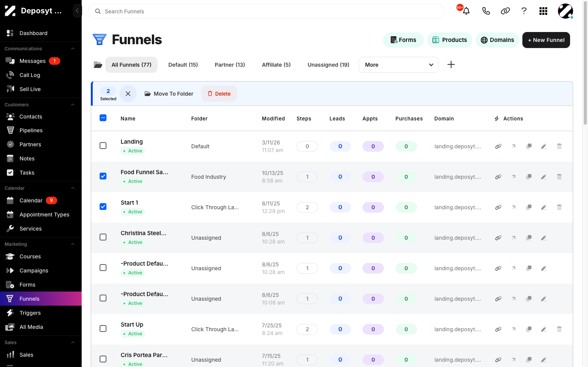Select the All Funnels (77) tab
Viewport: 588px width, 367px height.
[x=131, y=65]
